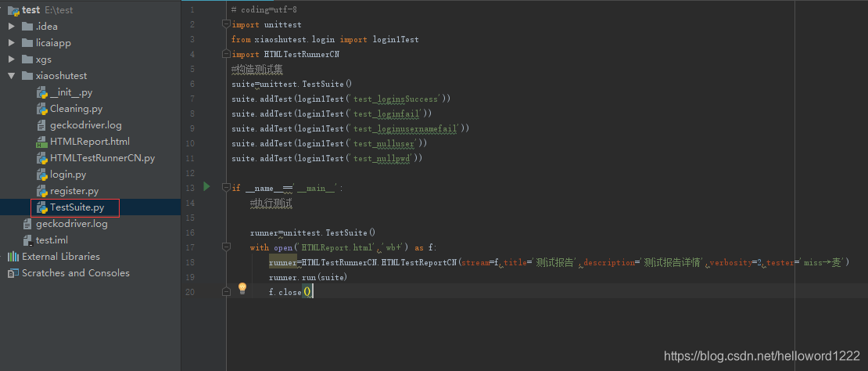Select Scratches and Consoles node

(x=76, y=273)
